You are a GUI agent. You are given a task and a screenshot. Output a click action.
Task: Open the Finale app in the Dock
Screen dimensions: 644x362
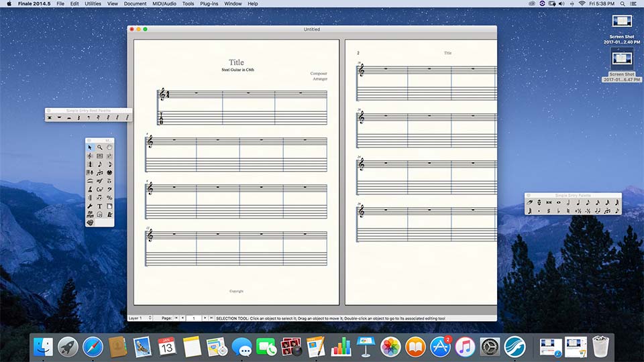515,347
